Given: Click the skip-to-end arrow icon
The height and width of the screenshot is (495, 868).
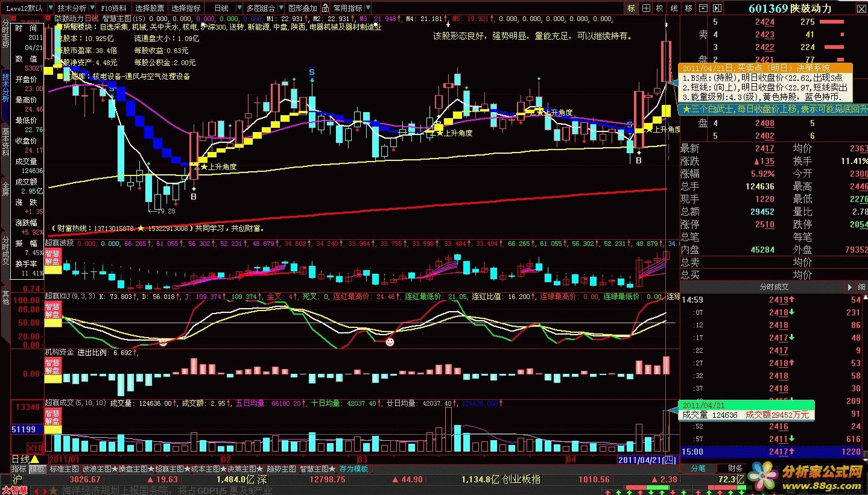Looking at the screenshot, I should (x=717, y=8).
